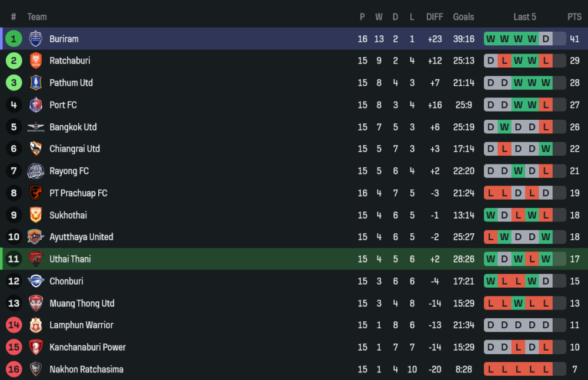Click the Chiangrai Utd team crest
The height and width of the screenshot is (380, 588).
click(36, 149)
